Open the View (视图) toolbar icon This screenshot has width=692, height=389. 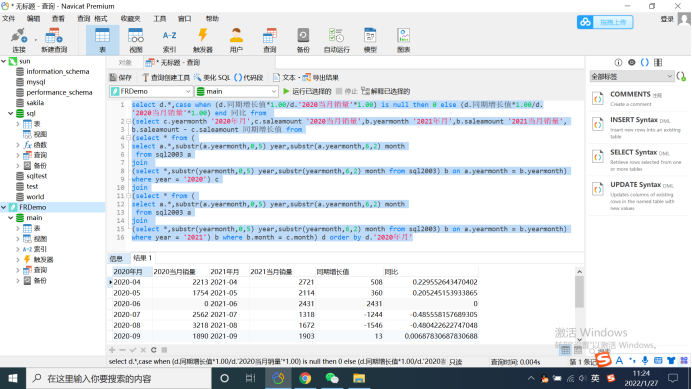[136, 40]
